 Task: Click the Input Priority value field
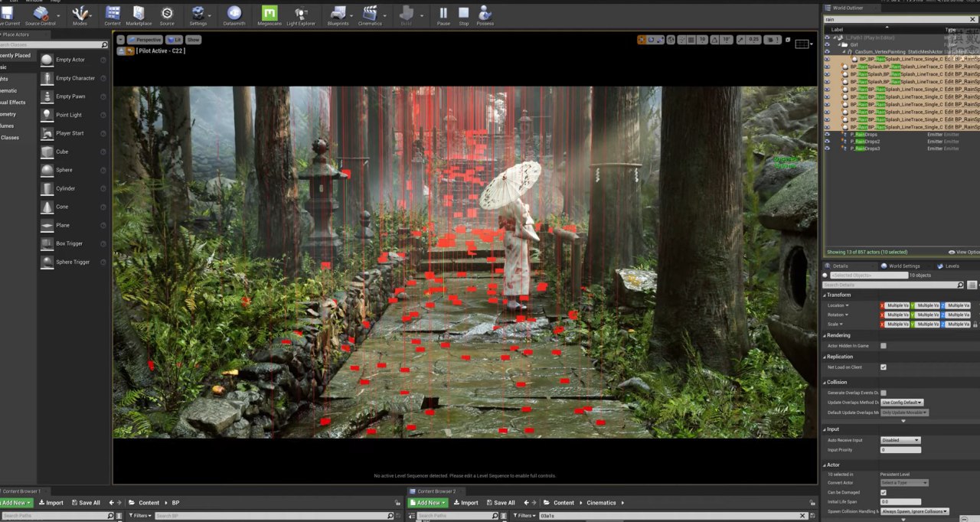tap(900, 450)
